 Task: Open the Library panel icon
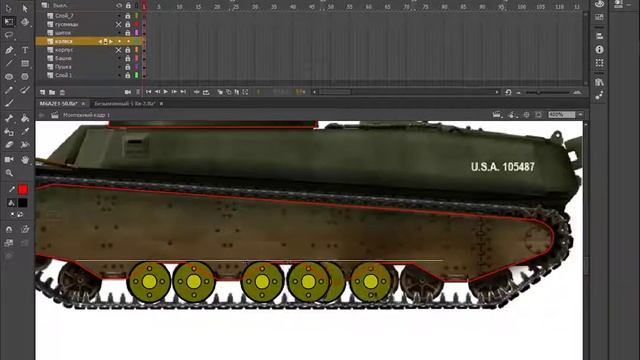(x=599, y=82)
